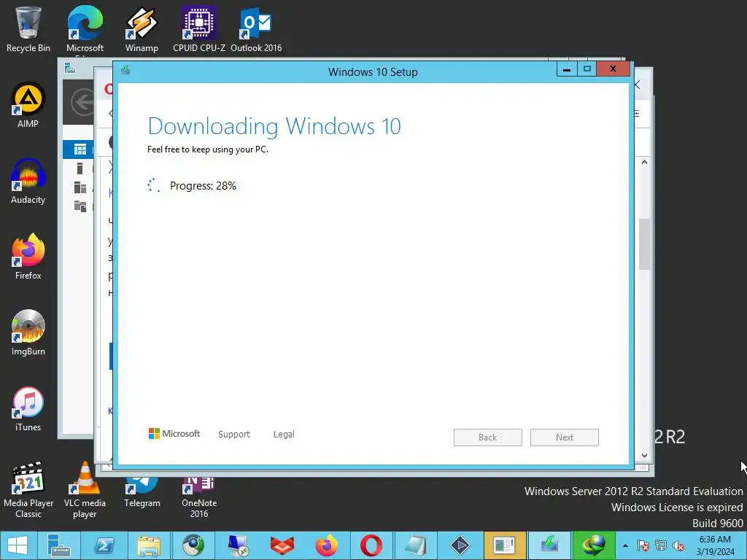Viewport: 747px width, 560px height.
Task: Close the background browser window
Action: [x=638, y=85]
